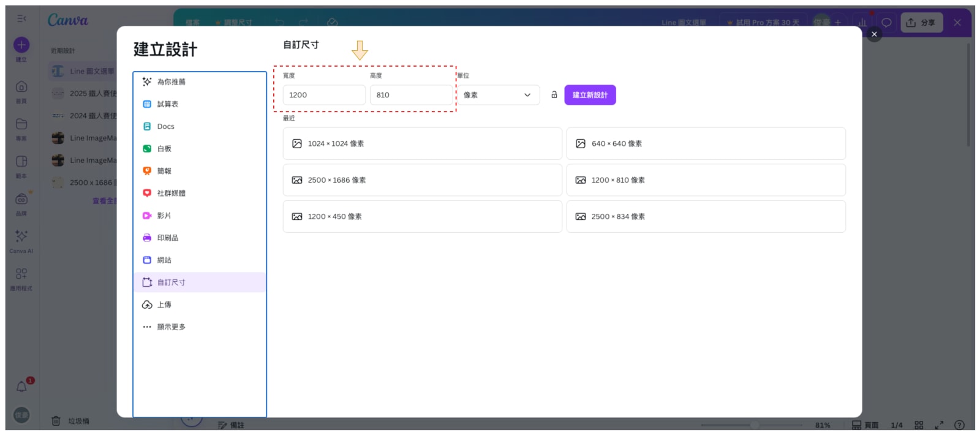Open the grid view icon in the bottom bar
Screen dimensions: 980x435
click(919, 425)
